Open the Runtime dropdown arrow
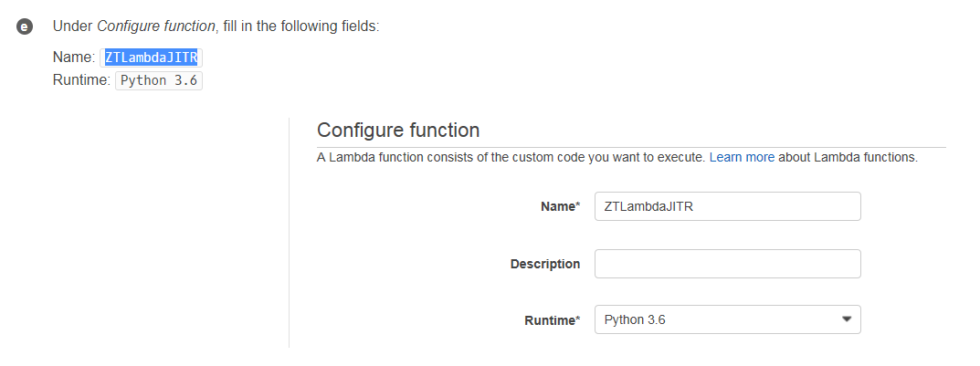This screenshot has height=366, width=980. (x=847, y=319)
